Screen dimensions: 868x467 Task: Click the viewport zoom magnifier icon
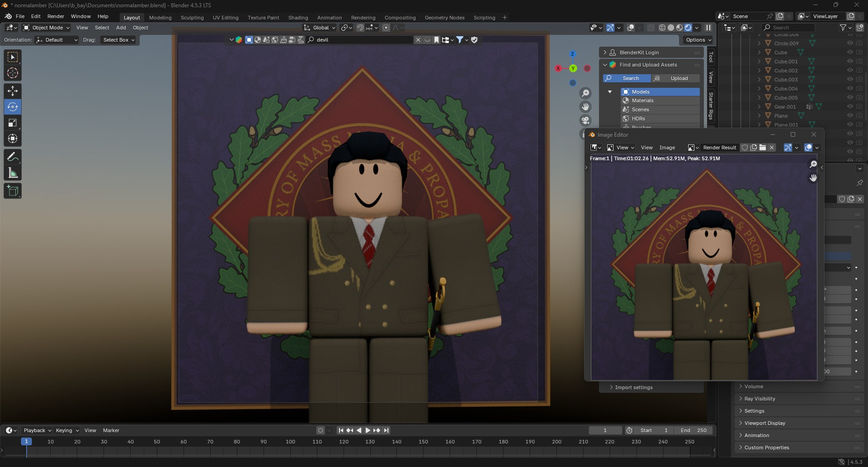tap(585, 93)
